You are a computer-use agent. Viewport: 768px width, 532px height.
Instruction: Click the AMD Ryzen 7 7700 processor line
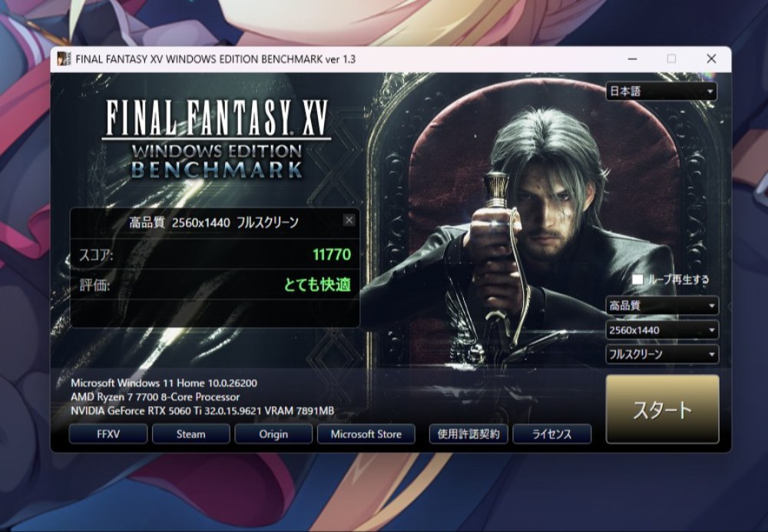click(x=155, y=397)
